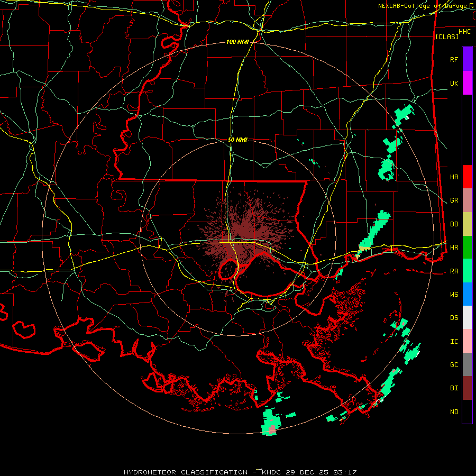Click the BI legend label
This screenshot has height=476, width=476.
tap(454, 388)
